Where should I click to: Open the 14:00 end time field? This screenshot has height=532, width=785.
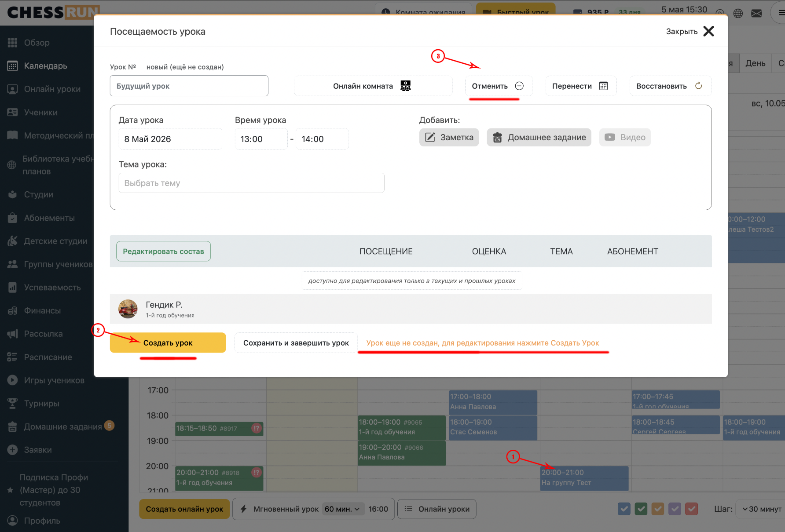pyautogui.click(x=322, y=139)
